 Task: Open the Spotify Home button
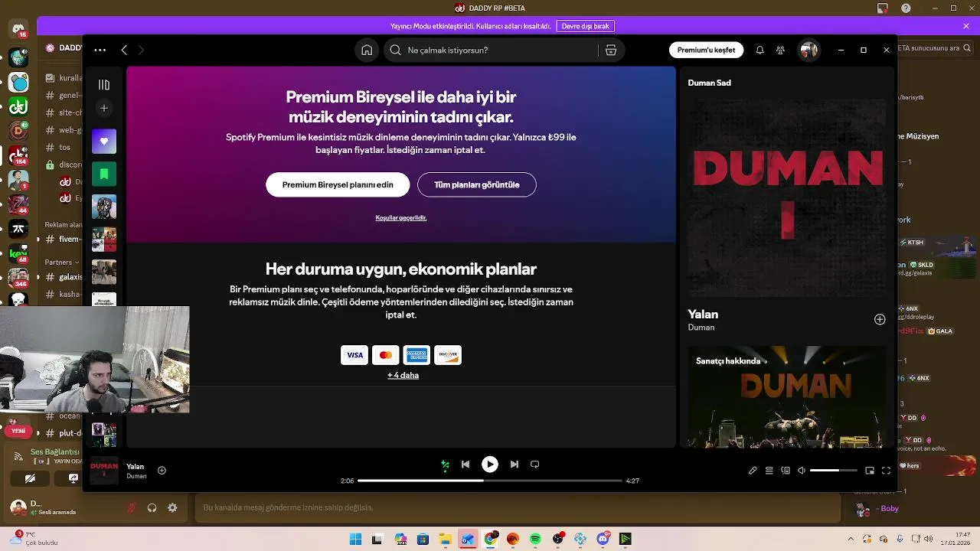[x=367, y=50]
